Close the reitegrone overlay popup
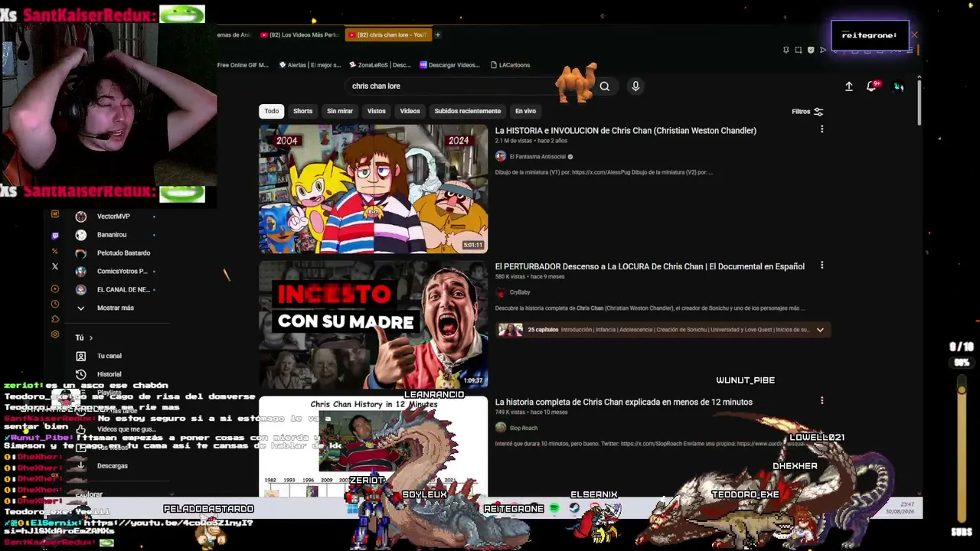 click(x=914, y=34)
